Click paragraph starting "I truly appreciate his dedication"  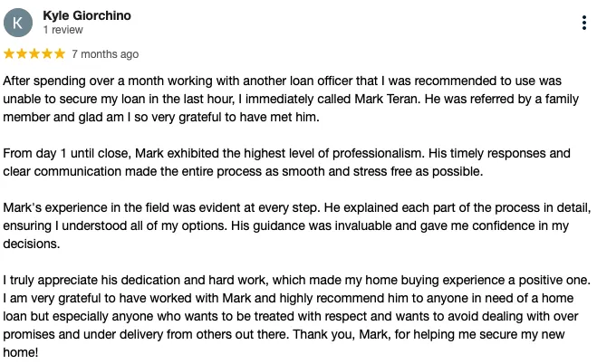coord(297,316)
